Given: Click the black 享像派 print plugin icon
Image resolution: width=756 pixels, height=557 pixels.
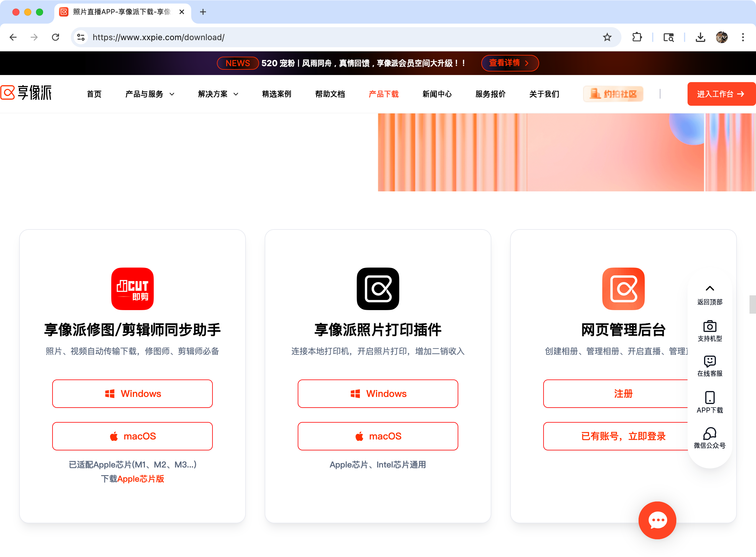Looking at the screenshot, I should click(x=378, y=289).
